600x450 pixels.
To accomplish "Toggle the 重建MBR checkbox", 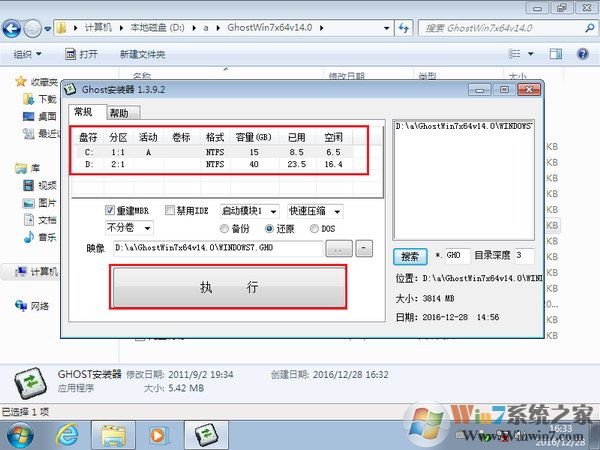I will (110, 210).
